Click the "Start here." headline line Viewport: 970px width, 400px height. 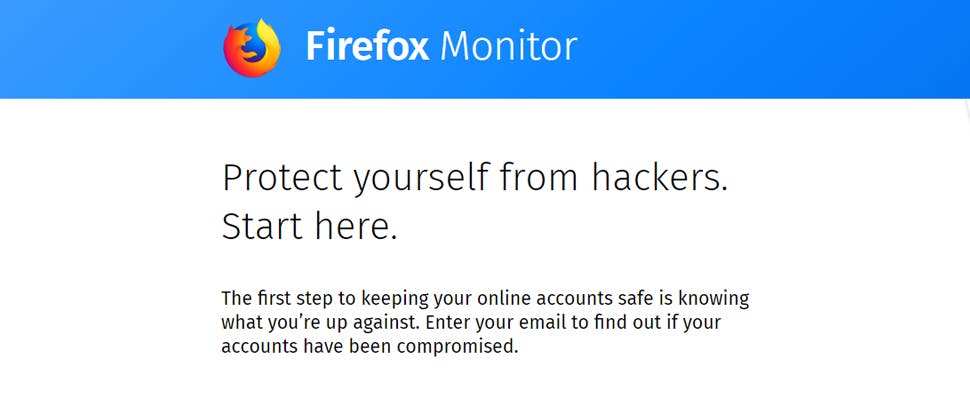pos(309,226)
